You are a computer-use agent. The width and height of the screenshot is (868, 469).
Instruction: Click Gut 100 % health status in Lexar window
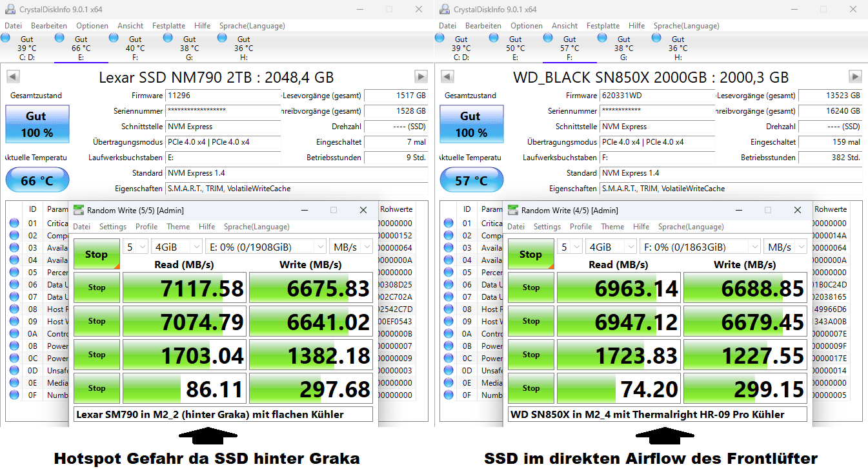36,124
